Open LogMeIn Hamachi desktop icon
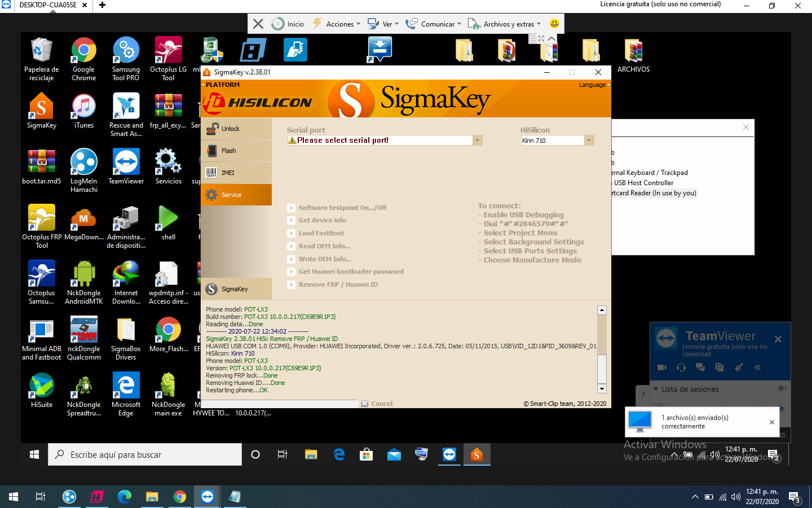Screen dimensions: 812x508 (x=84, y=170)
